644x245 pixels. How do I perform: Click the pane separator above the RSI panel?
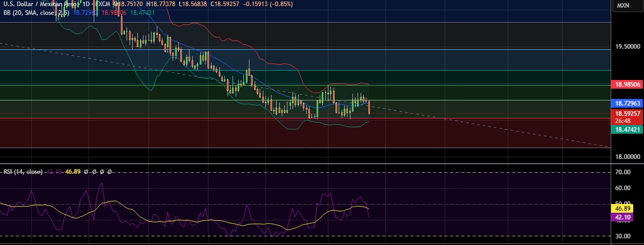tap(307, 164)
